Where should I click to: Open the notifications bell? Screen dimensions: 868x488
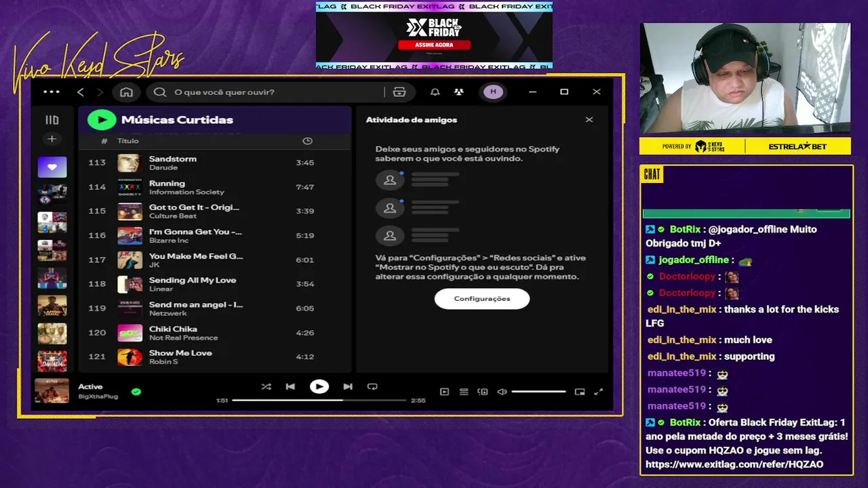point(435,92)
